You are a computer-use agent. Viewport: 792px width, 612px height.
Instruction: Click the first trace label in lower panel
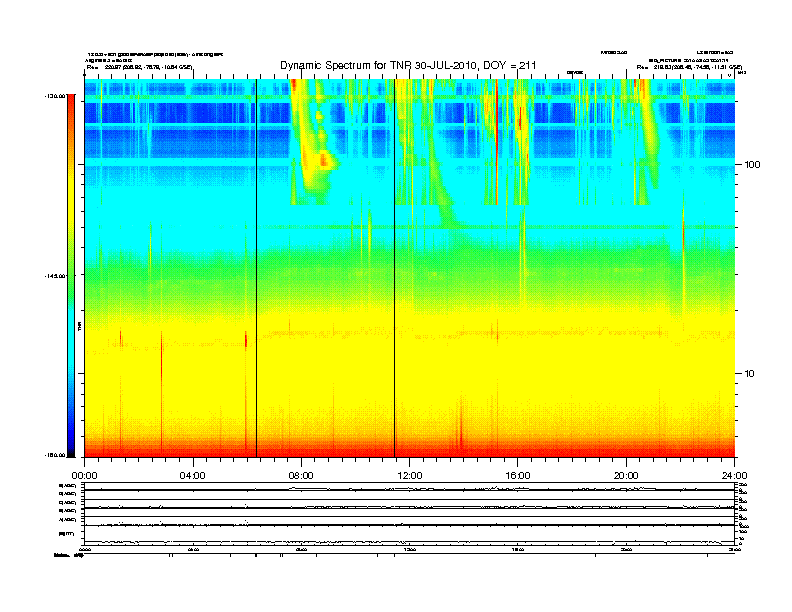(67, 485)
